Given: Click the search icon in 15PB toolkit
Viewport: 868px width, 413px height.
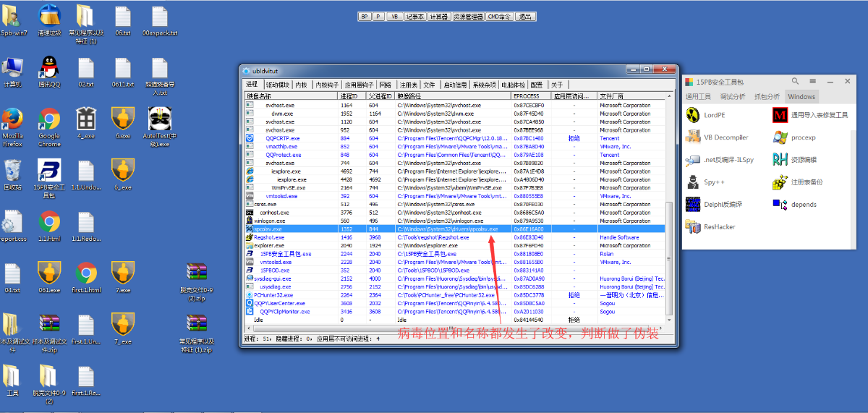Looking at the screenshot, I should tap(795, 81).
